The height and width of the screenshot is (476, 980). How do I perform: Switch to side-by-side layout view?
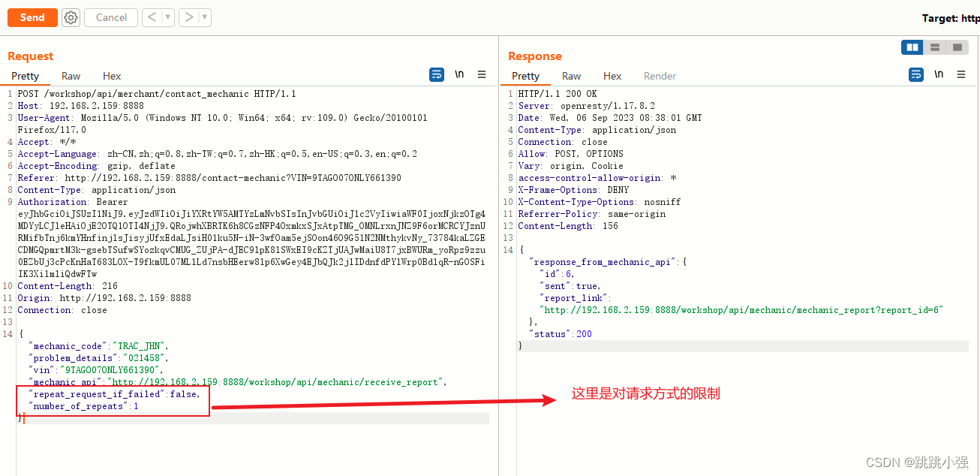tap(912, 47)
